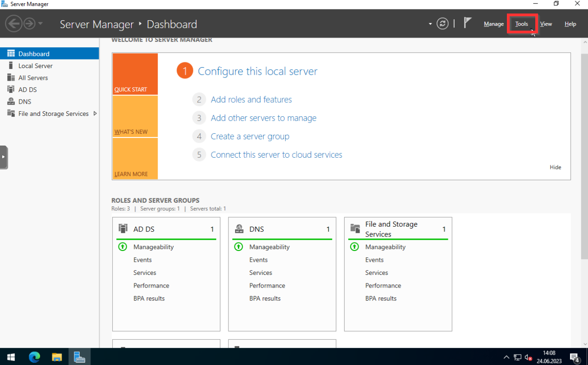Open the navigation history dropdown arrow
This screenshot has width=588, height=365.
(41, 24)
